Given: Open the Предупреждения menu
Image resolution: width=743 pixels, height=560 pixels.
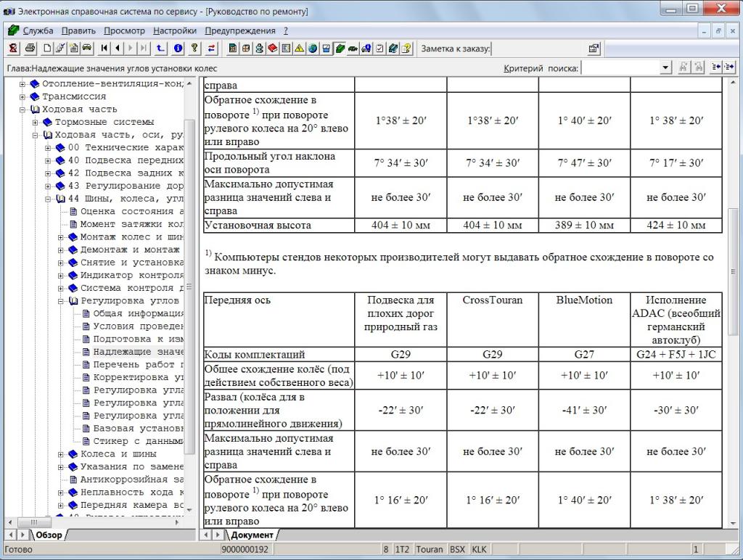Looking at the screenshot, I should point(240,30).
